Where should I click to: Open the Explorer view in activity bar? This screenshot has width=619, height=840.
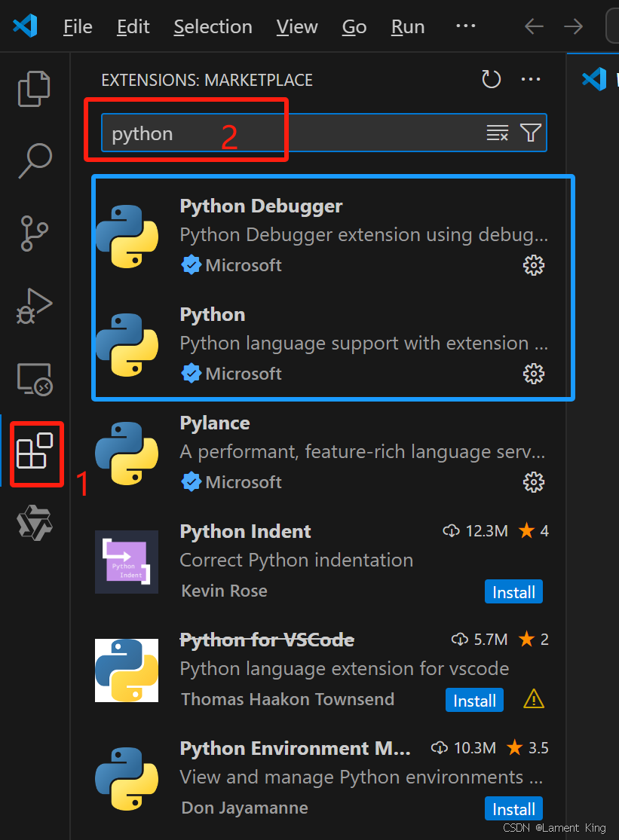tap(34, 88)
